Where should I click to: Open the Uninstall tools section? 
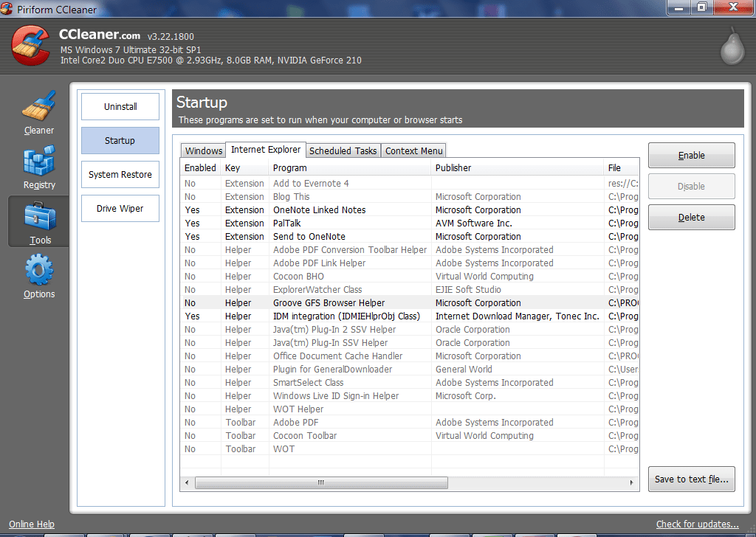point(120,107)
